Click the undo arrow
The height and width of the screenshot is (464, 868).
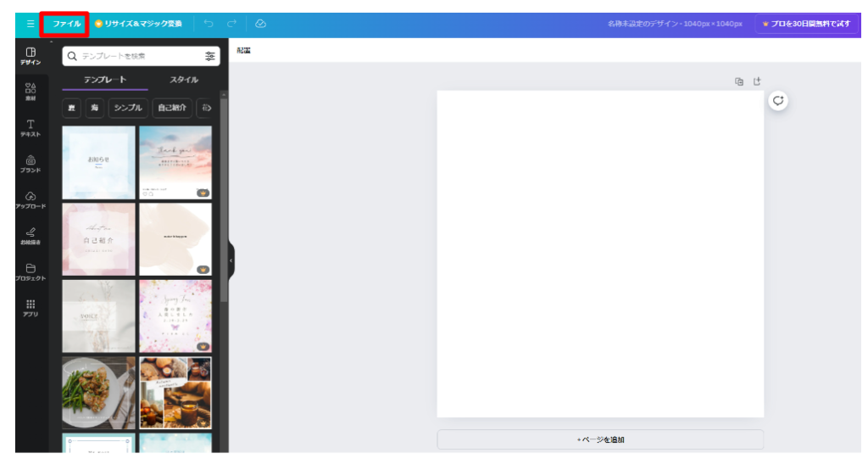[209, 23]
